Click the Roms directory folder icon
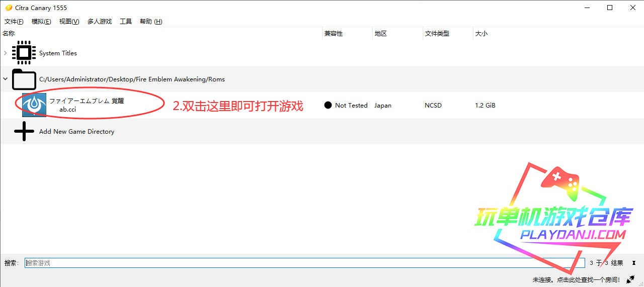This screenshot has height=287, width=644. coord(24,79)
